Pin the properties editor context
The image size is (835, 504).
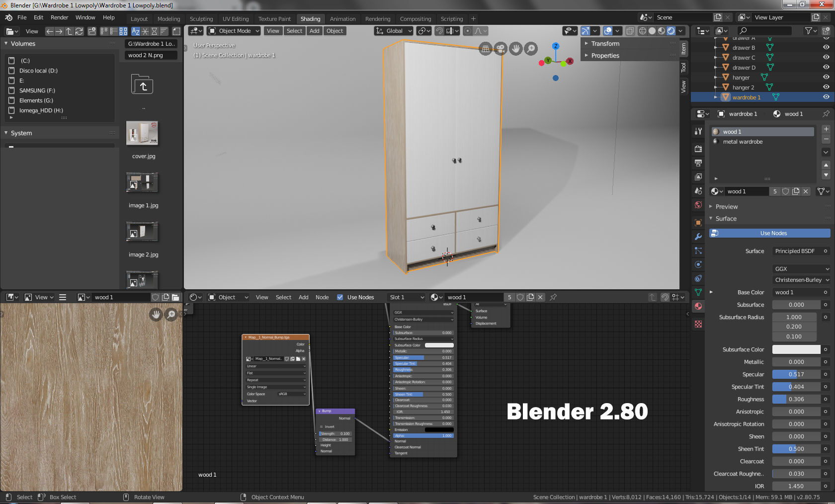pyautogui.click(x=826, y=114)
